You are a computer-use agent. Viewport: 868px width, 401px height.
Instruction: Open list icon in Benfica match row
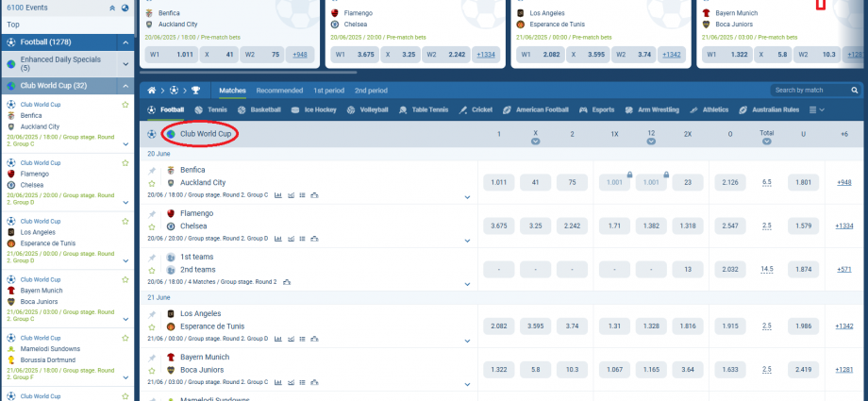(302, 195)
